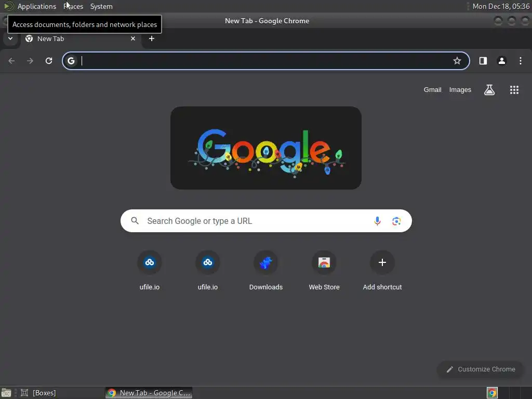Click the reload page icon
The width and height of the screenshot is (532, 399).
pyautogui.click(x=49, y=61)
